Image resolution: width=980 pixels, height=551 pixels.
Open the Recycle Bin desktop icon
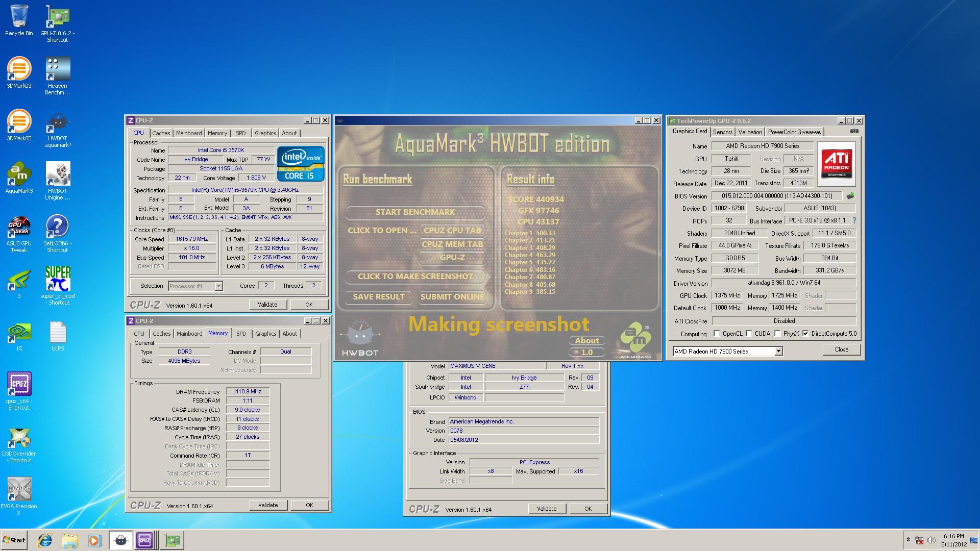click(19, 20)
